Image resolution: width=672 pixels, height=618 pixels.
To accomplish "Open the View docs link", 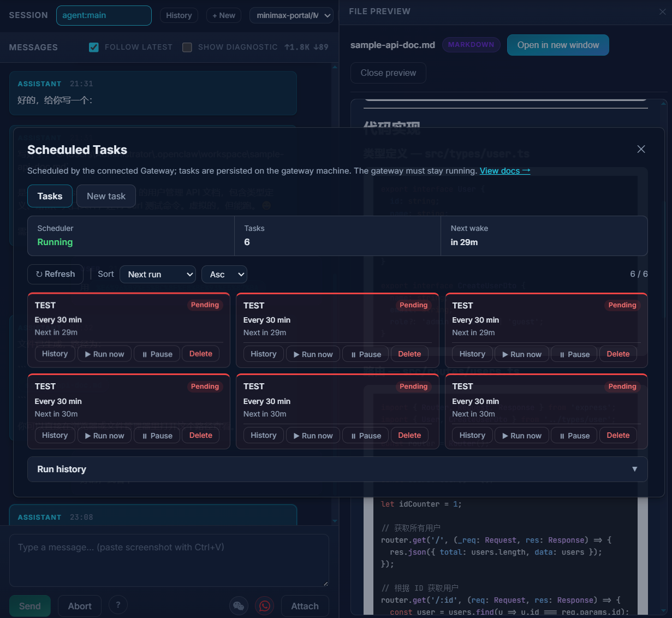I will pyautogui.click(x=504, y=170).
